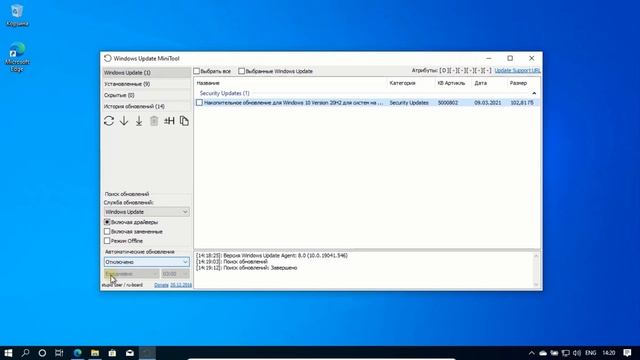
Task: Click the disabled 00:00 time dropdown
Action: [175, 273]
